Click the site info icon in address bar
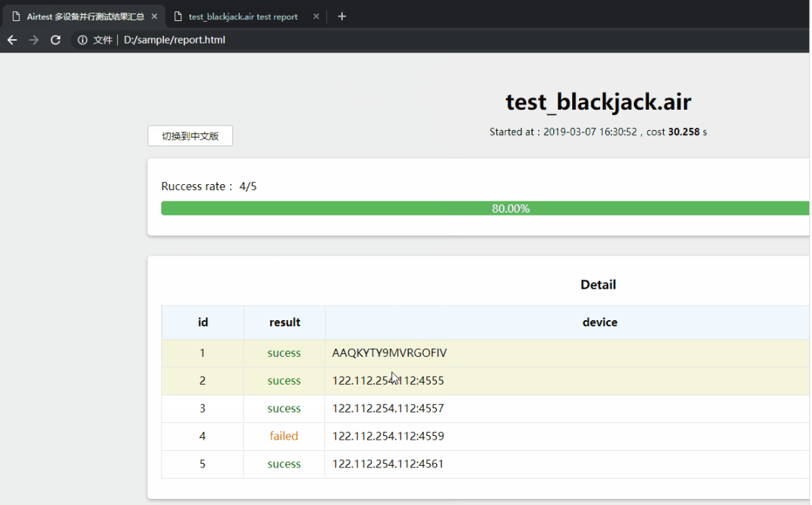 (x=83, y=40)
